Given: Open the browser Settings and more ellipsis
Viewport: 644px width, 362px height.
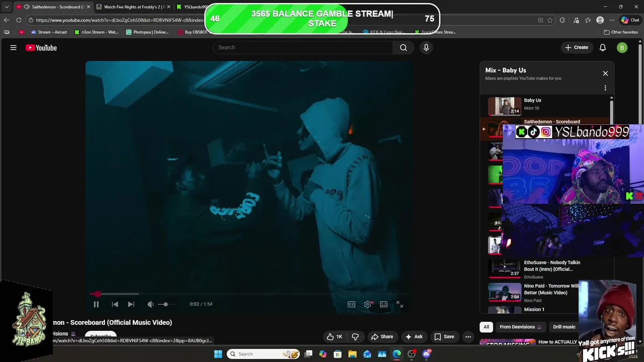Looking at the screenshot, I should tap(612, 20).
